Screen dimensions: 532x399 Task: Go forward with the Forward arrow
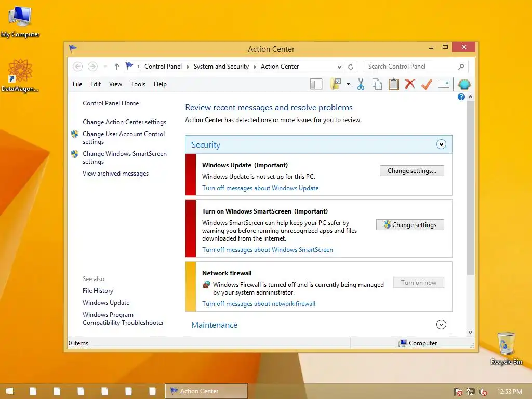pyautogui.click(x=92, y=66)
